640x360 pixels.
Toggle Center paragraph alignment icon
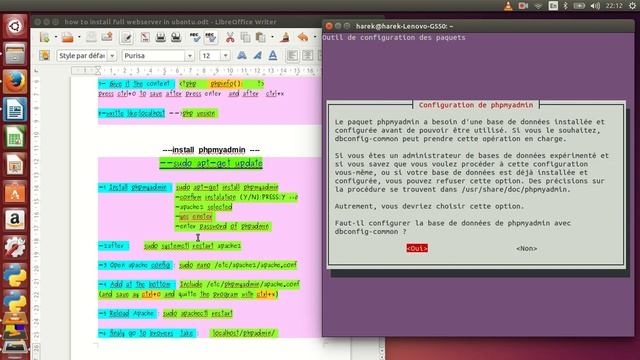point(308,56)
